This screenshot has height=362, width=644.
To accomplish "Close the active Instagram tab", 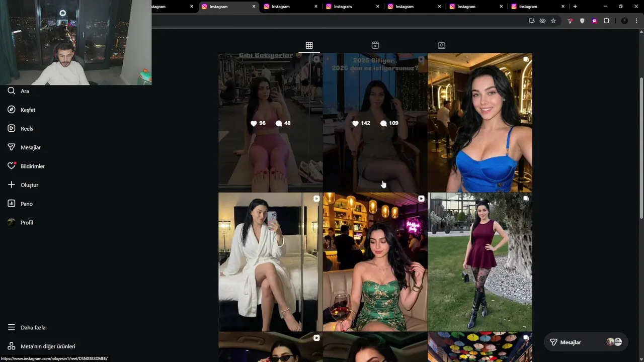I will [x=254, y=7].
